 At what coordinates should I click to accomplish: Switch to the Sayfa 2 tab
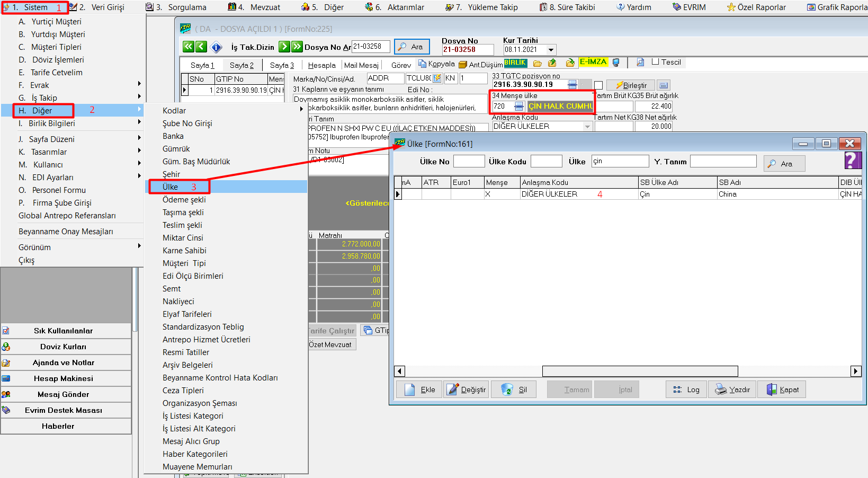241,65
